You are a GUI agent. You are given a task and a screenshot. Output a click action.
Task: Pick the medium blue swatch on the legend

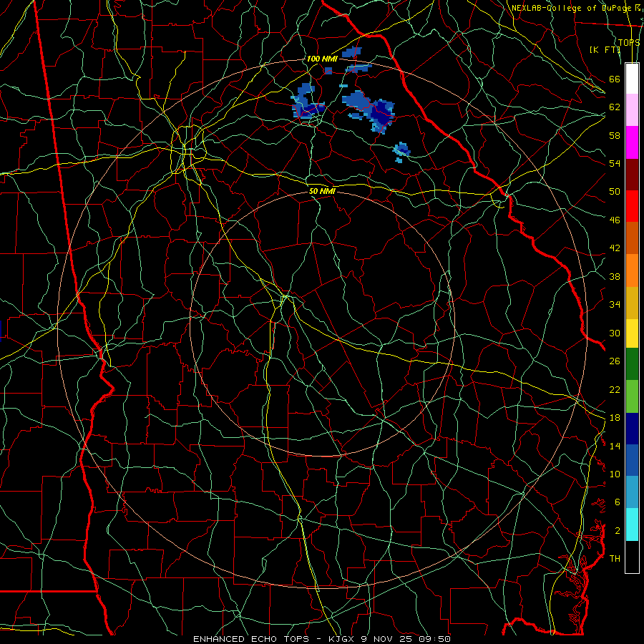pyautogui.click(x=632, y=460)
